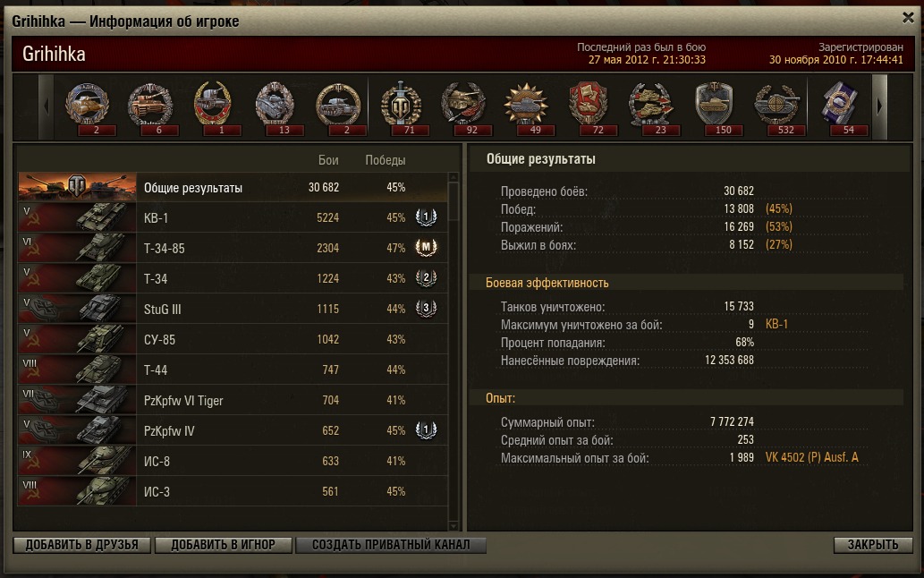924x578 pixels.
Task: Show previous medals with left arrow
Action: pos(46,106)
